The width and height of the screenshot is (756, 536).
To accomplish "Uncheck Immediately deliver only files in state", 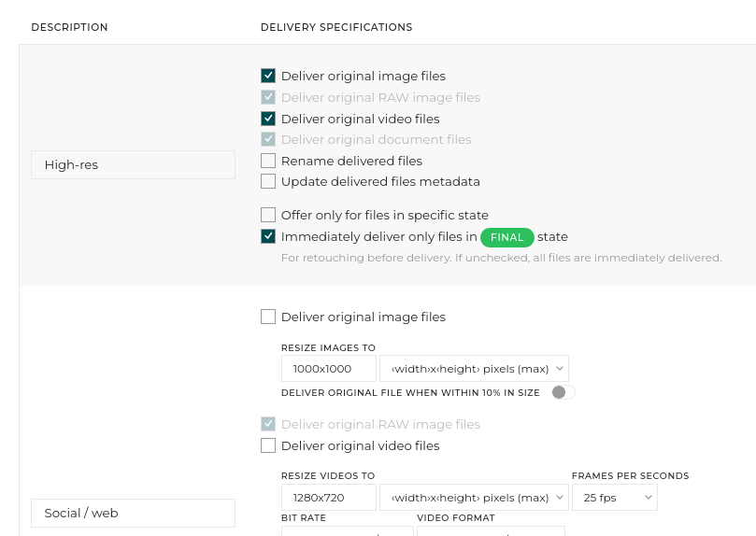I will click(x=268, y=236).
